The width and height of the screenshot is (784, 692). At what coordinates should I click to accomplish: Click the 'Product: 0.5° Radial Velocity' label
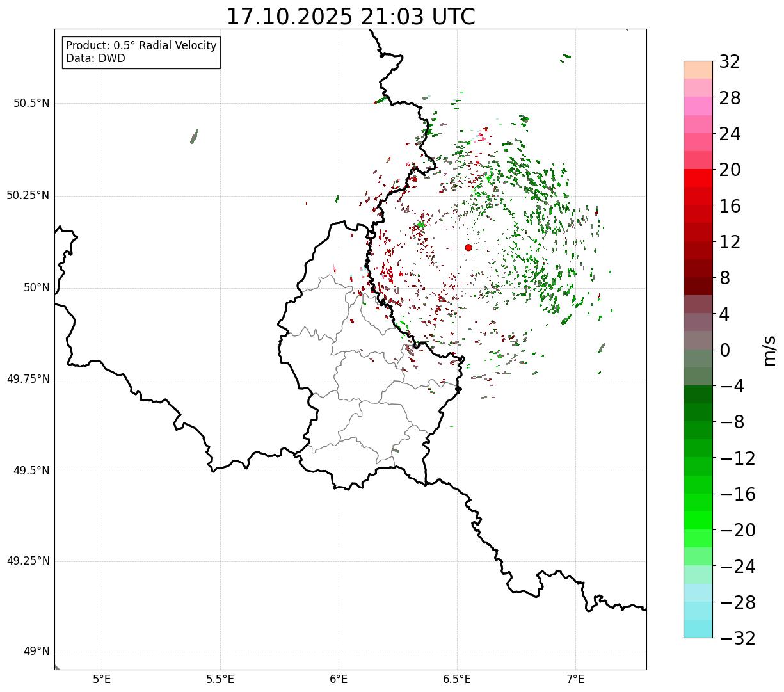(141, 46)
